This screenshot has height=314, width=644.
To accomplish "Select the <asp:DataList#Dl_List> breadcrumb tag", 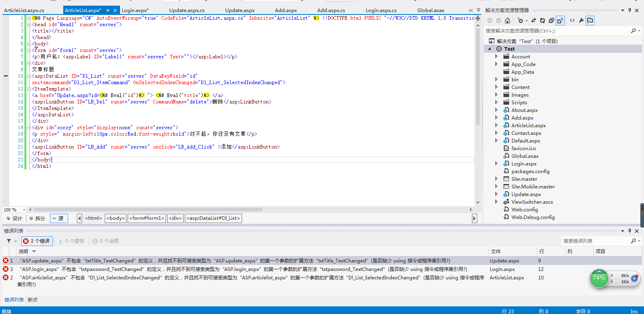I will [213, 218].
